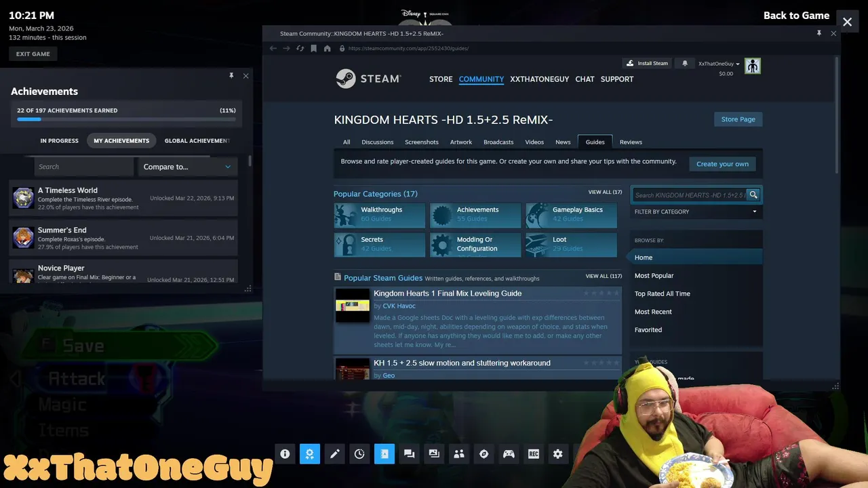Click the Create your own button
Image resolution: width=868 pixels, height=488 pixels.
coord(723,164)
